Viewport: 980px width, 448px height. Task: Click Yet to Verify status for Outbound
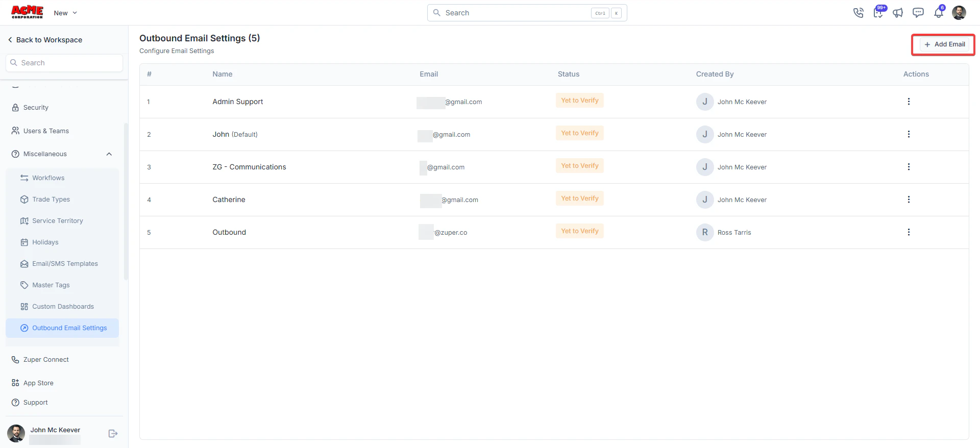point(580,231)
